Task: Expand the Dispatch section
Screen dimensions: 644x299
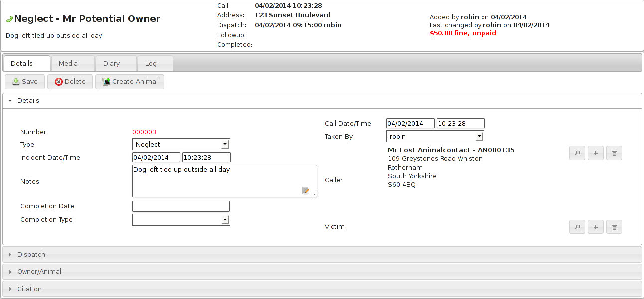Action: [31, 255]
